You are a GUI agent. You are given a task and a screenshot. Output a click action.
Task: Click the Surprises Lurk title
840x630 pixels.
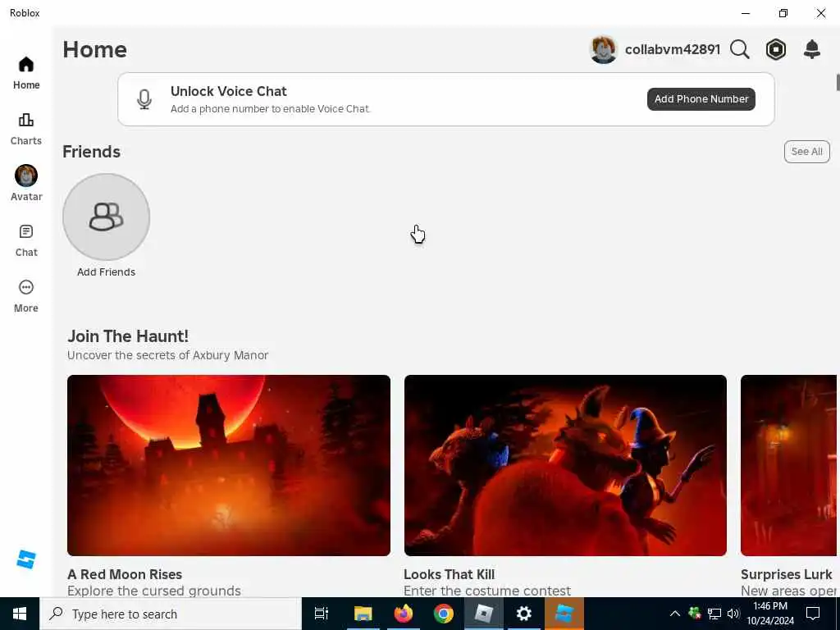[787, 574]
